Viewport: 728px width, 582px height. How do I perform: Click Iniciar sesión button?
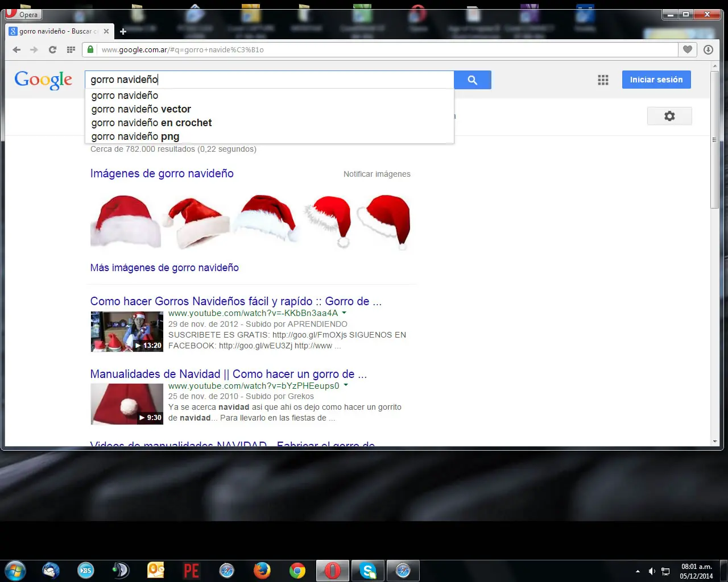click(x=656, y=80)
